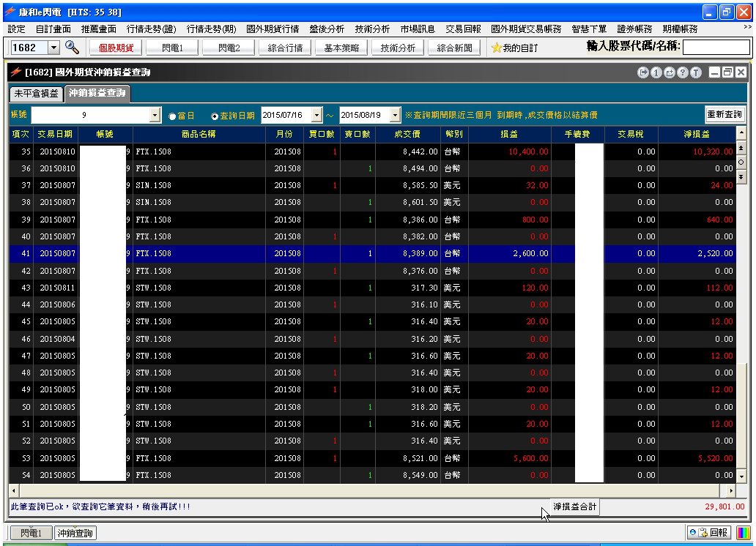Switch to the 沖銷查詢 bottom window tab
This screenshot has height=546, width=756.
75,533
